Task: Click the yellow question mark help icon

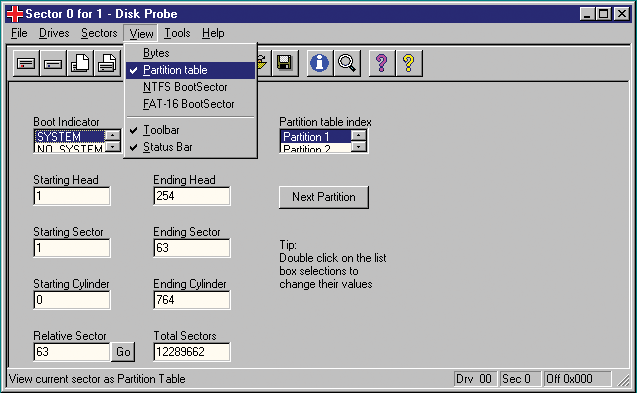Action: tap(409, 63)
